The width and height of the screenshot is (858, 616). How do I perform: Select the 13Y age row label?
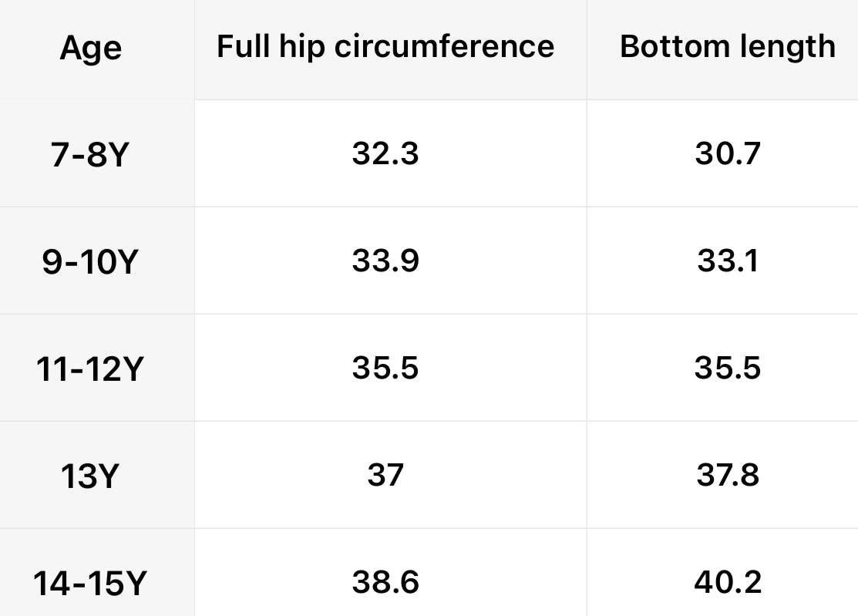coord(90,477)
